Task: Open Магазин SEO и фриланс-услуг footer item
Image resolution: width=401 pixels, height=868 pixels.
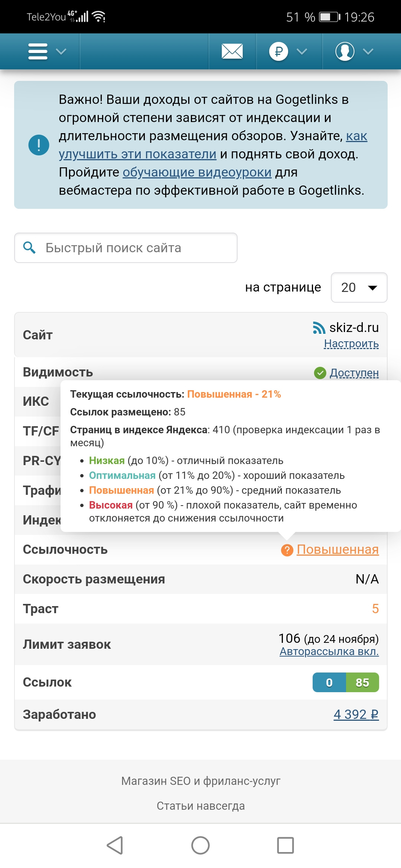Action: [x=200, y=781]
